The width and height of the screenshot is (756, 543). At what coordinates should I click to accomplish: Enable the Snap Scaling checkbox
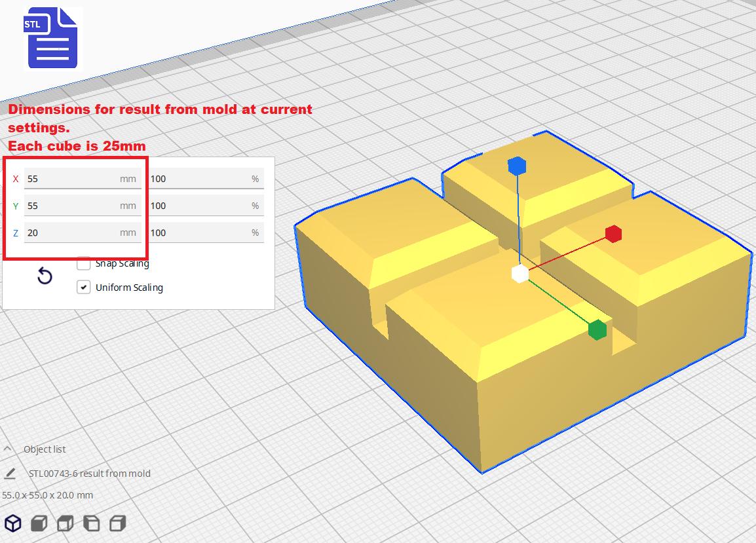(x=83, y=263)
